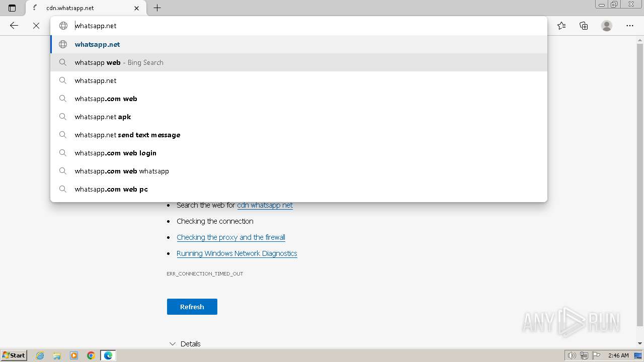Choose whatsapp web Bing Search suggestion

click(299, 62)
